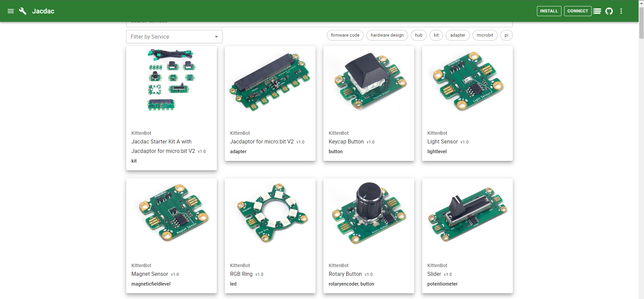Image resolution: width=644 pixels, height=299 pixels.
Task: Open the Keycap Button board image
Action: point(369,81)
